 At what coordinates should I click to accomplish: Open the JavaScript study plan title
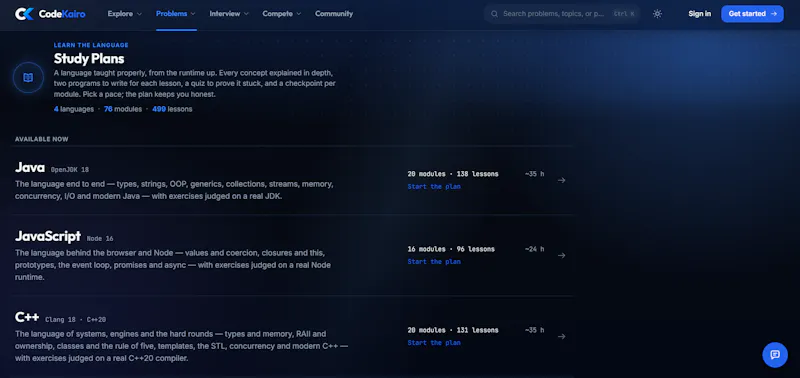click(48, 236)
